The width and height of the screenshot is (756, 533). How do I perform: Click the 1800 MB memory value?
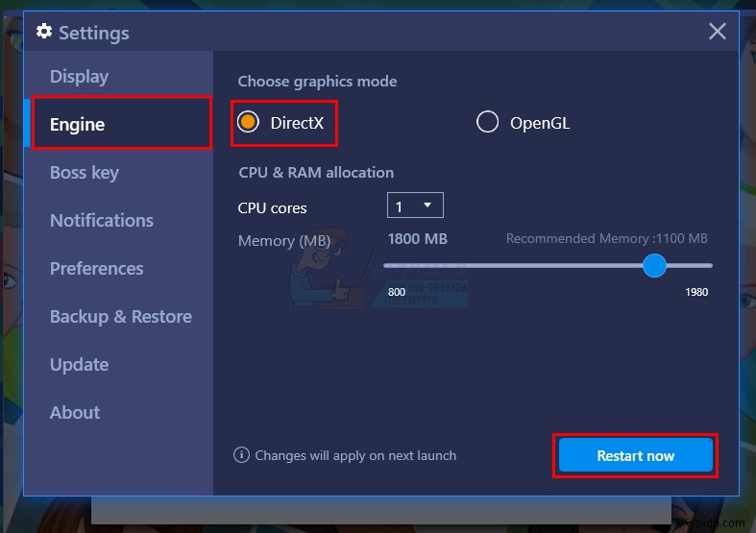tap(418, 239)
